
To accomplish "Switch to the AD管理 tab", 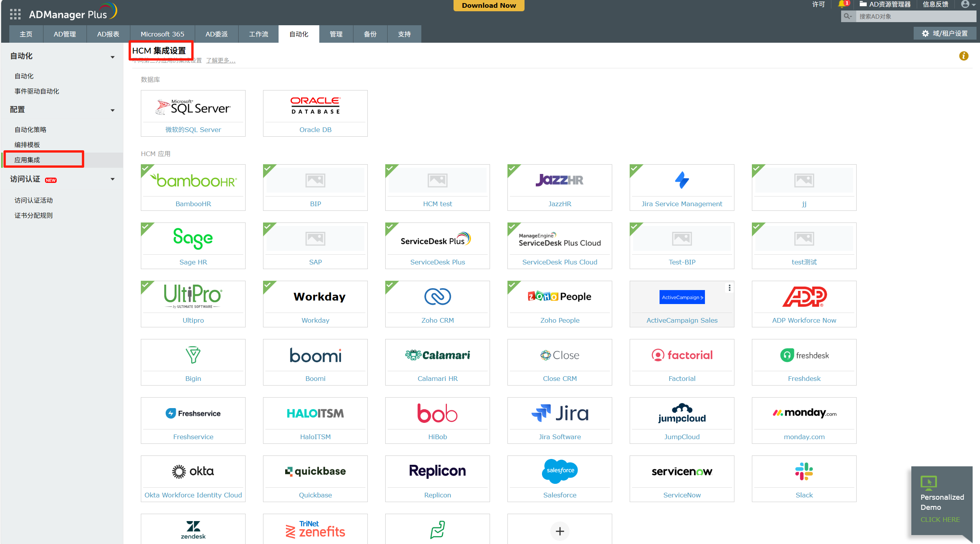I will click(x=65, y=34).
